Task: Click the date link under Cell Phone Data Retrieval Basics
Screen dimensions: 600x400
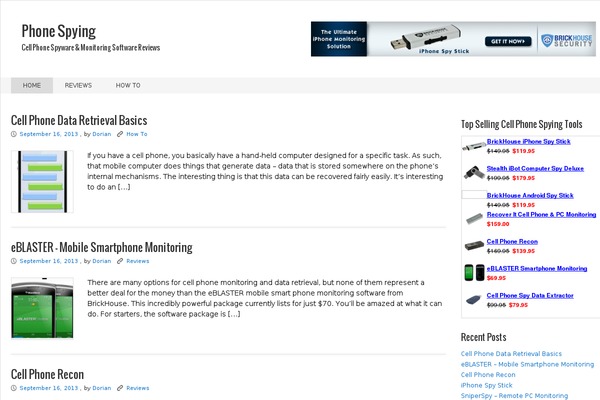Action: tap(49, 134)
